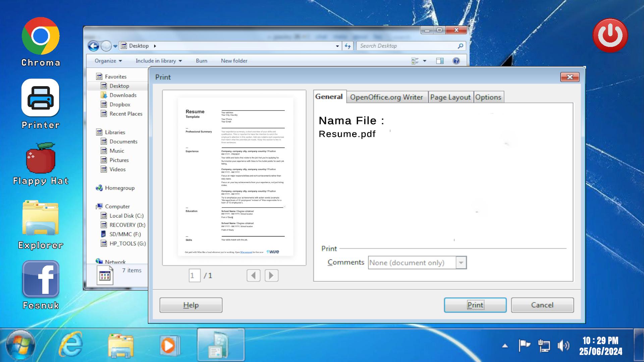
Task: Select Local Disk (C:) in sidebar
Action: pyautogui.click(x=126, y=216)
